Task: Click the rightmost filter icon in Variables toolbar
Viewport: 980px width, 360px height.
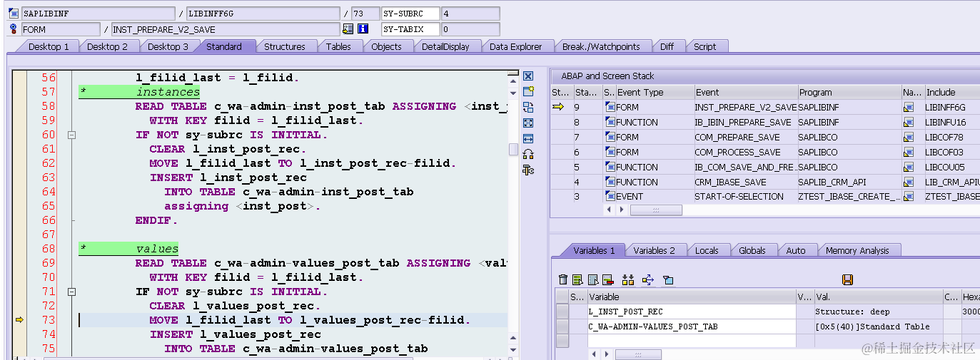Action: 668,279
